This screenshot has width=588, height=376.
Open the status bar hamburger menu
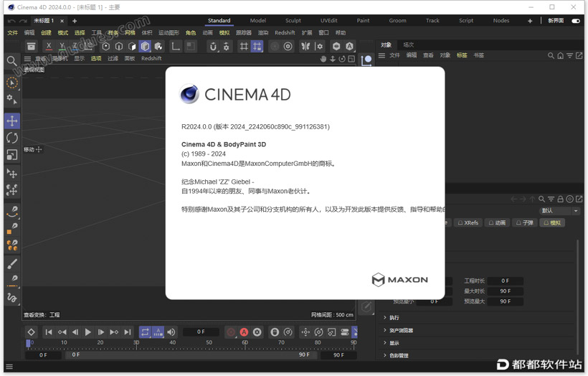[x=9, y=367]
